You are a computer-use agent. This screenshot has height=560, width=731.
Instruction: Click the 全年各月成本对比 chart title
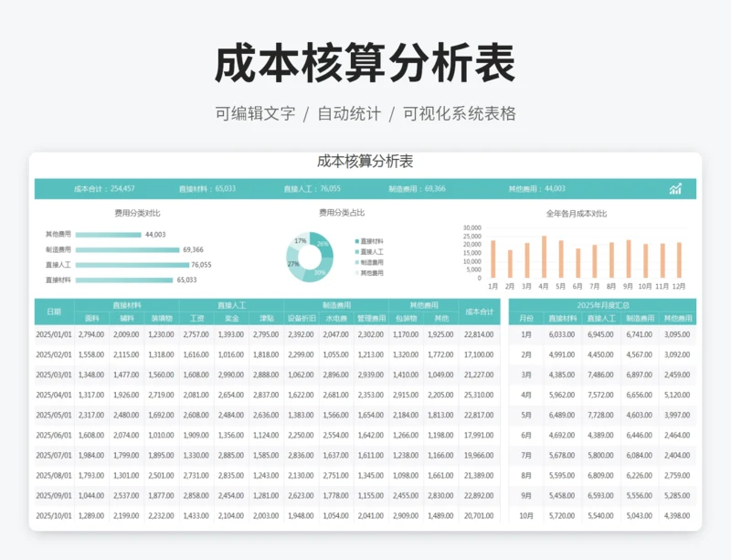click(x=577, y=214)
